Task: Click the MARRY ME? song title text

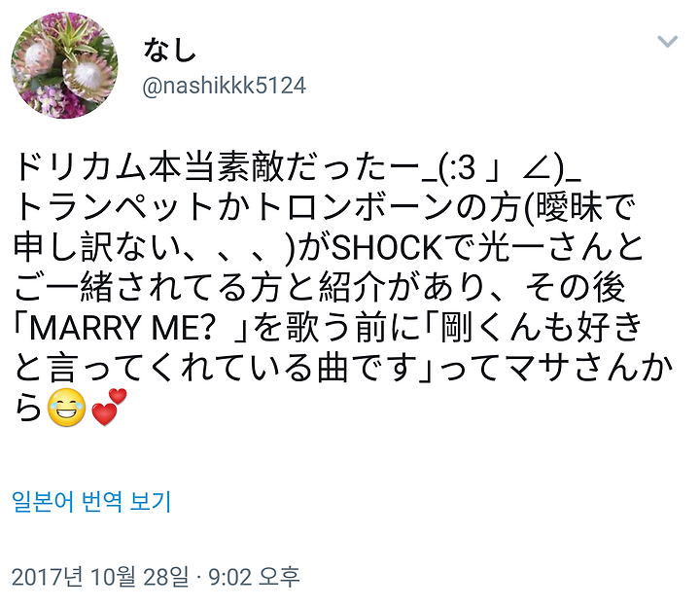Action: click(121, 328)
